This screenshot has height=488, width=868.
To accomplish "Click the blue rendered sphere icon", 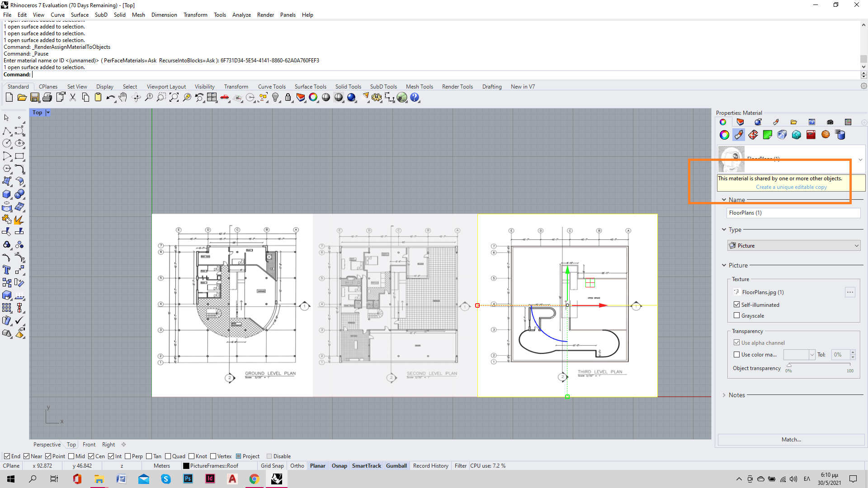I will (x=351, y=97).
